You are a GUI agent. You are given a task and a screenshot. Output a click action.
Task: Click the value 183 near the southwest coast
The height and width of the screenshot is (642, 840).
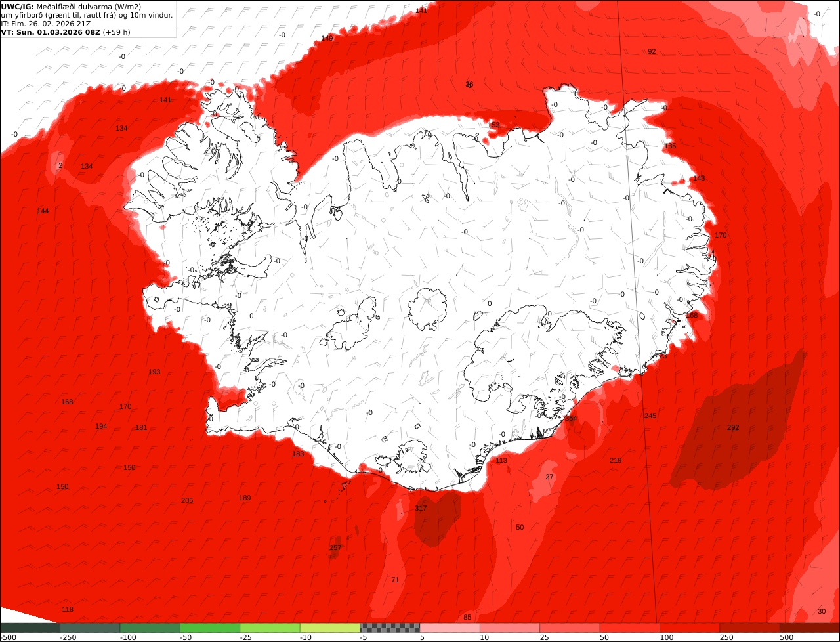tap(298, 454)
